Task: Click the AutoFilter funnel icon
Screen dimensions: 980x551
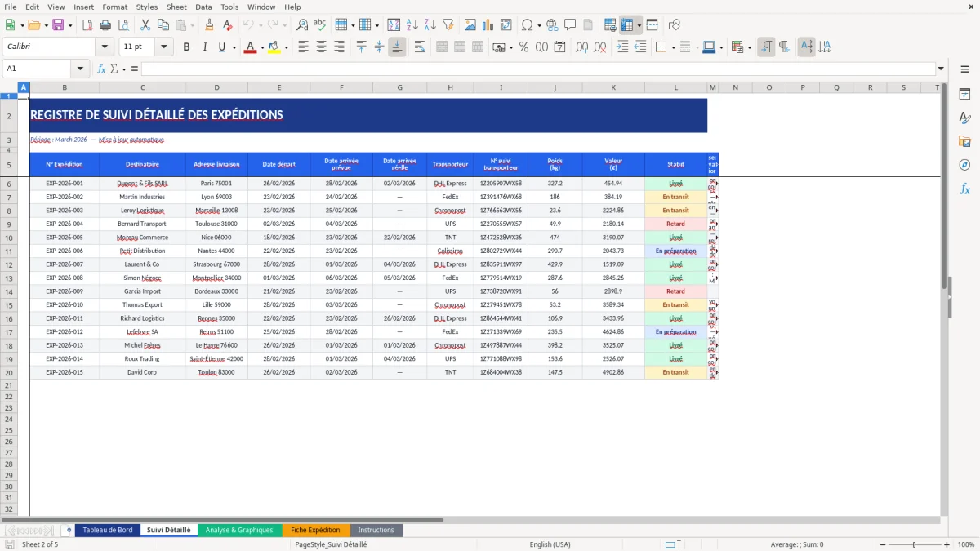Action: tap(448, 25)
